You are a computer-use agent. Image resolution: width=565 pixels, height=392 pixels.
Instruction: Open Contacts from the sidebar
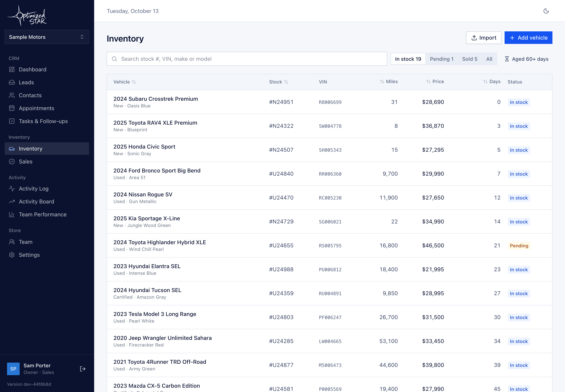click(47, 95)
